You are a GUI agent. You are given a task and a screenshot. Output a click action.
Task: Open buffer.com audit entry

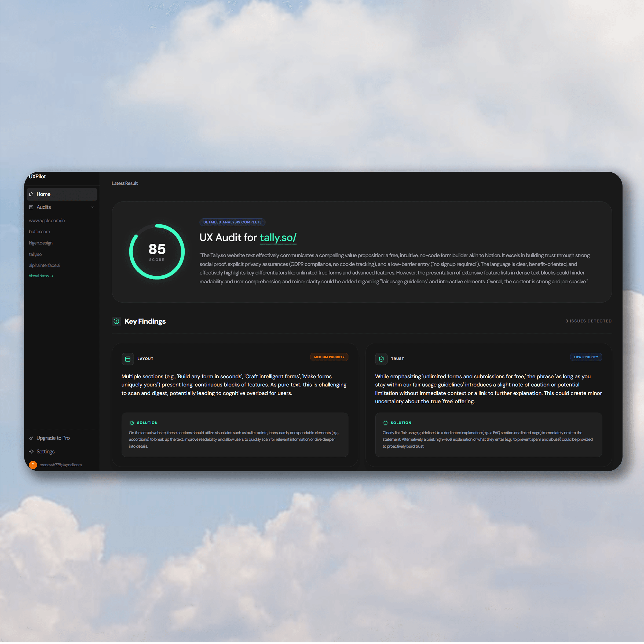(x=39, y=232)
